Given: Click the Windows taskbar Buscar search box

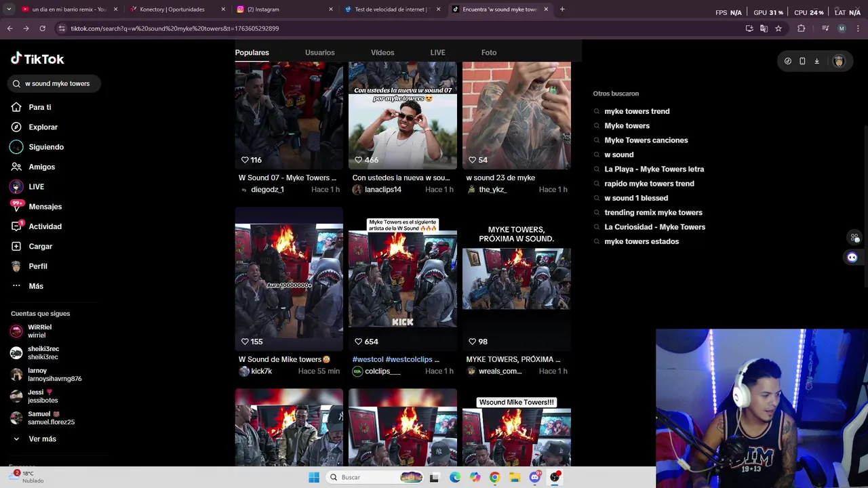Looking at the screenshot, I should click(x=374, y=477).
